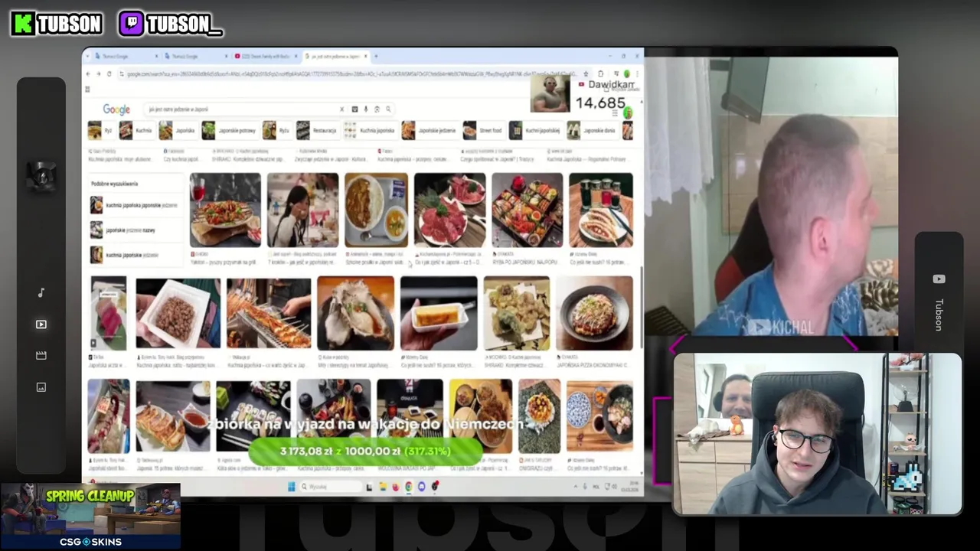The image size is (980, 551).
Task: Start voice search with microphone icon
Action: (366, 109)
